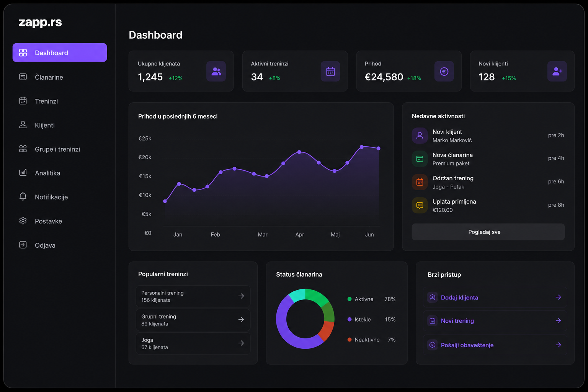Click the €24,580 revenue value
This screenshot has width=588, height=392.
click(x=384, y=77)
